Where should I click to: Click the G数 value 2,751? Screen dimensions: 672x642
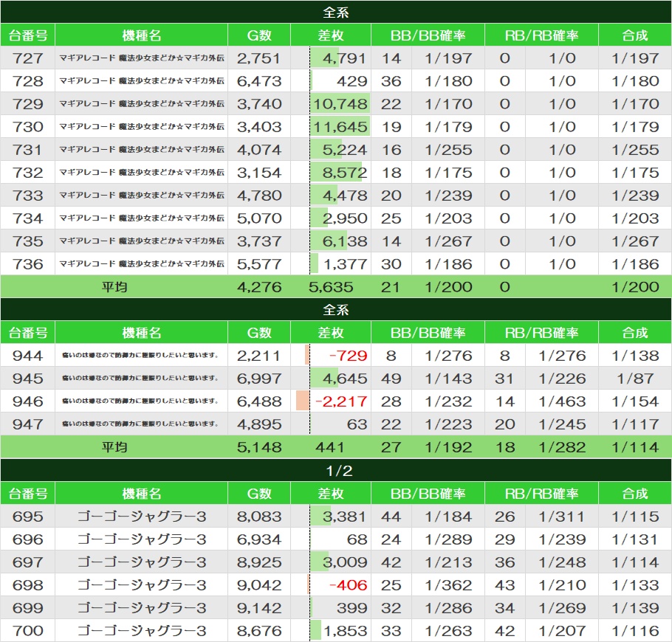tap(259, 58)
